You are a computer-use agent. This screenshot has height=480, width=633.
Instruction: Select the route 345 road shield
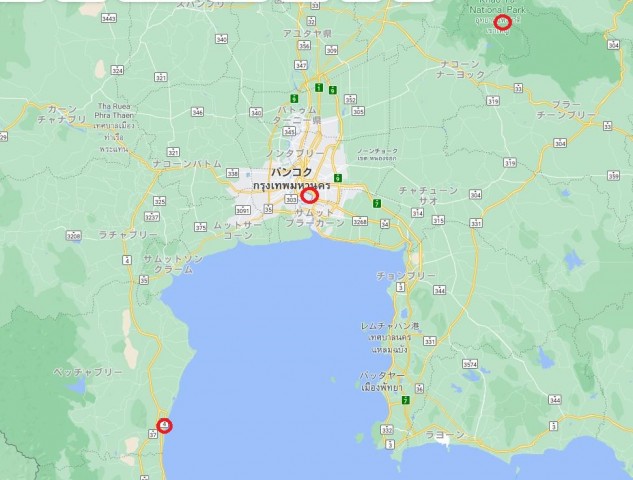coord(289,131)
